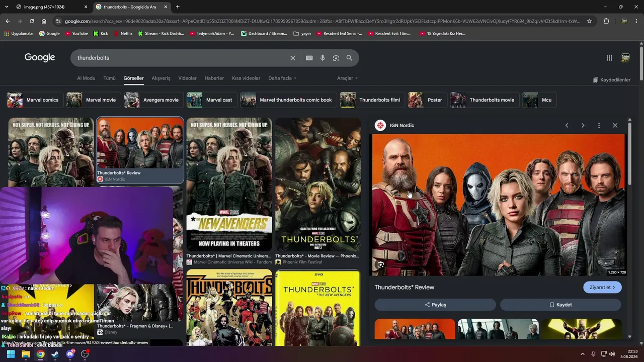Bookmark this page with the star icon
The width and height of the screenshot is (644, 362).
pos(589,21)
